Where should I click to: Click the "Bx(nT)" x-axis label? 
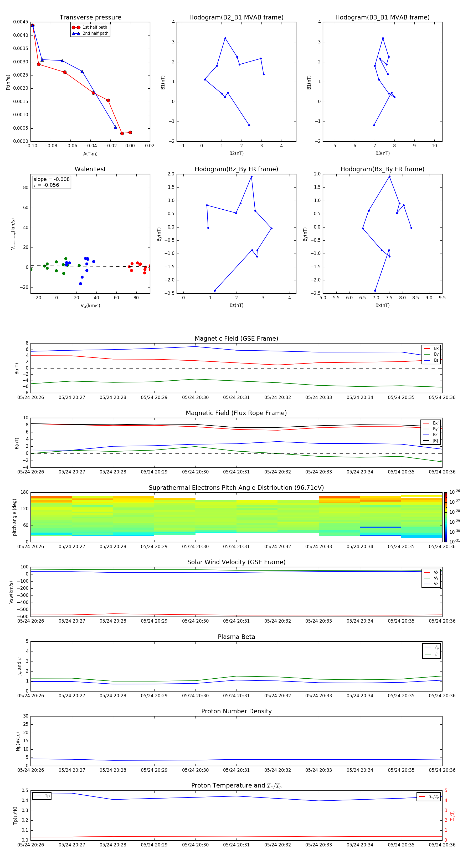pyautogui.click(x=382, y=305)
